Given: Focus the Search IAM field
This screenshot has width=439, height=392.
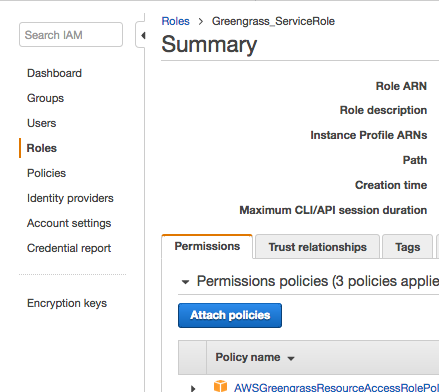Looking at the screenshot, I should [x=71, y=35].
